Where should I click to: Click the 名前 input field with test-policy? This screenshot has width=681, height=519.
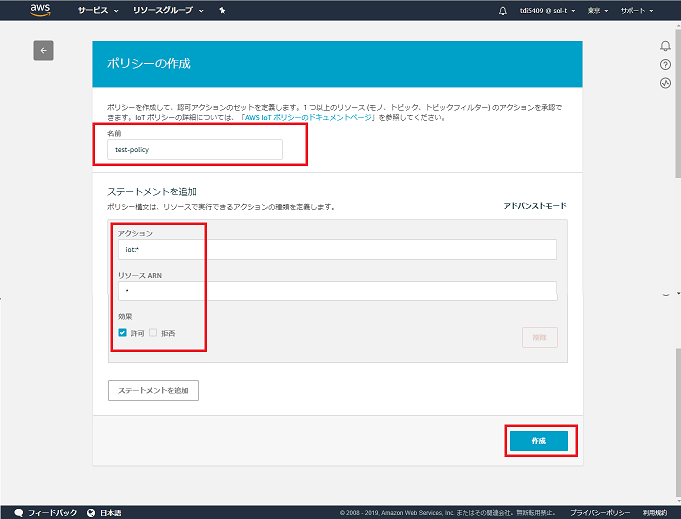(x=195, y=149)
